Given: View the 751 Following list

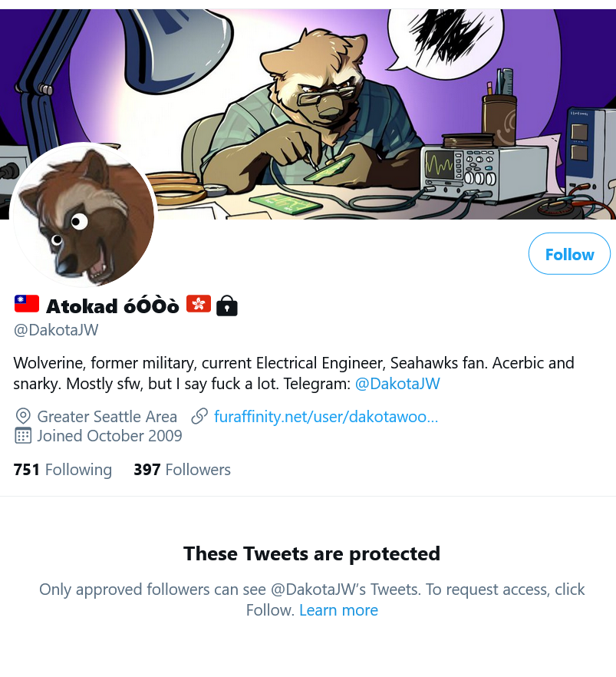Looking at the screenshot, I should (x=63, y=470).
